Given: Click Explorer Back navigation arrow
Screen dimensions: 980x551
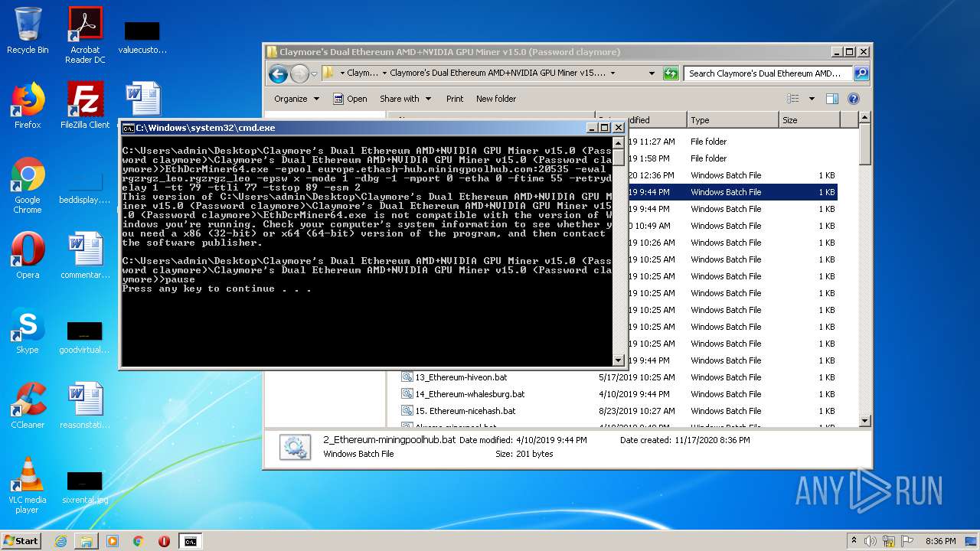Looking at the screenshot, I should click(279, 73).
